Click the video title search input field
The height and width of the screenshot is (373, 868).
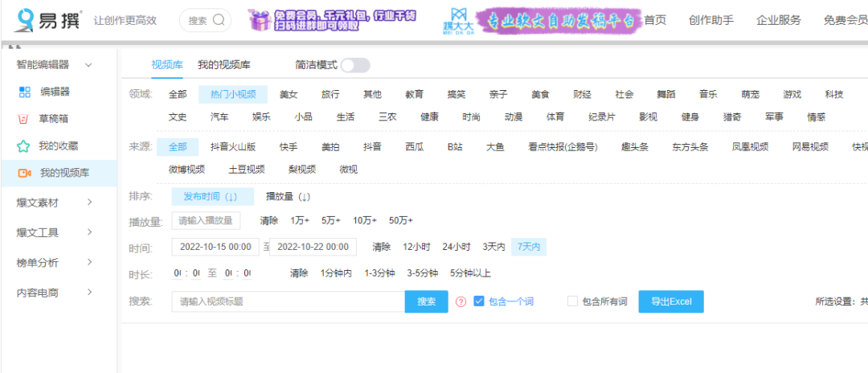click(288, 301)
